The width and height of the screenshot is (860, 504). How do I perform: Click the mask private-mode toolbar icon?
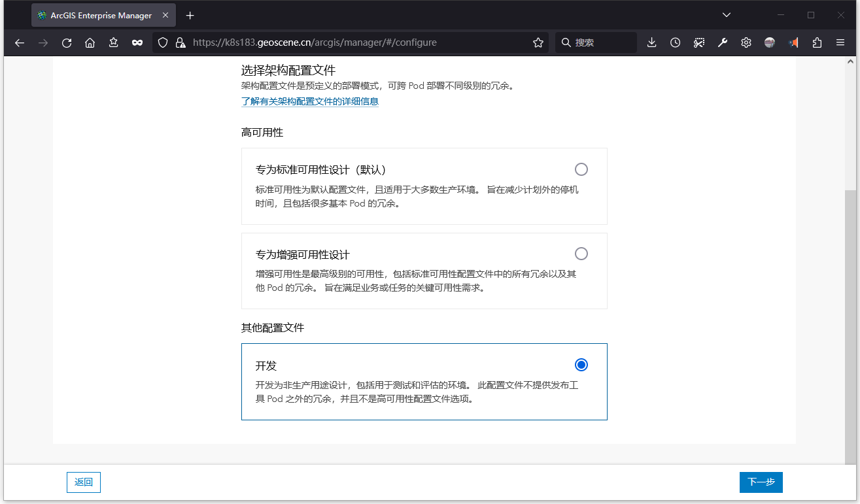[x=137, y=42]
